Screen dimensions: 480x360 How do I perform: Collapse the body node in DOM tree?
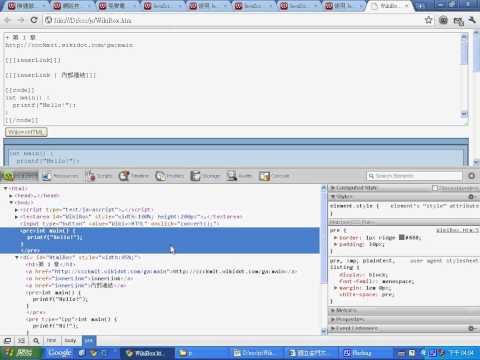[11, 203]
